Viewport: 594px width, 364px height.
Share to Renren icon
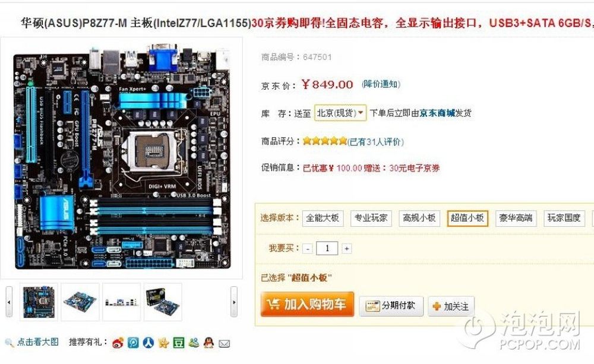(x=148, y=343)
